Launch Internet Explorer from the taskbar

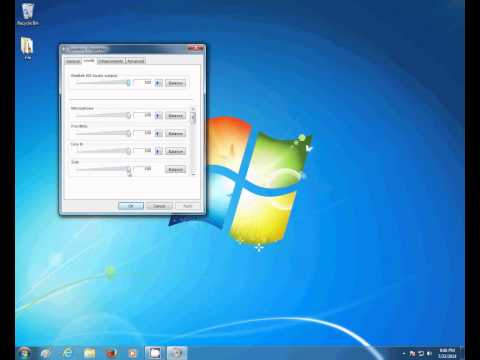click(68, 353)
